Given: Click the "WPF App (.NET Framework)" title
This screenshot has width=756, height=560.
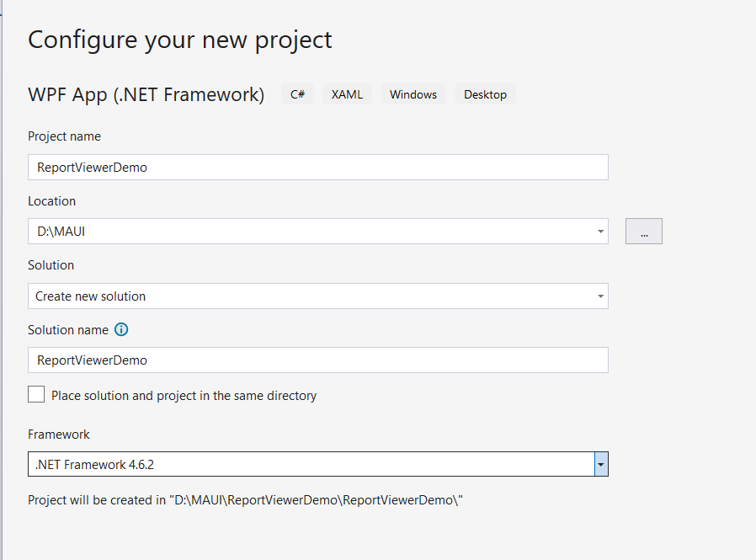Looking at the screenshot, I should pos(146,94).
